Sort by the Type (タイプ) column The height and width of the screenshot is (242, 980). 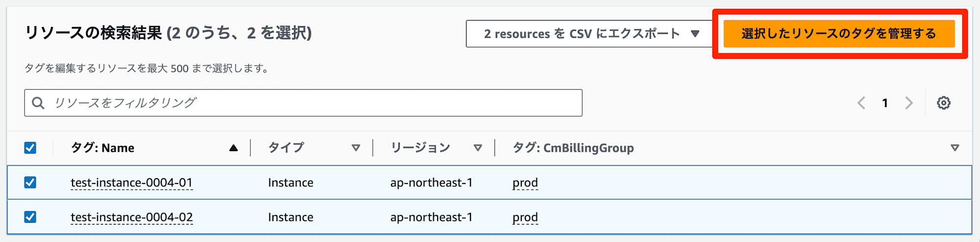click(286, 148)
